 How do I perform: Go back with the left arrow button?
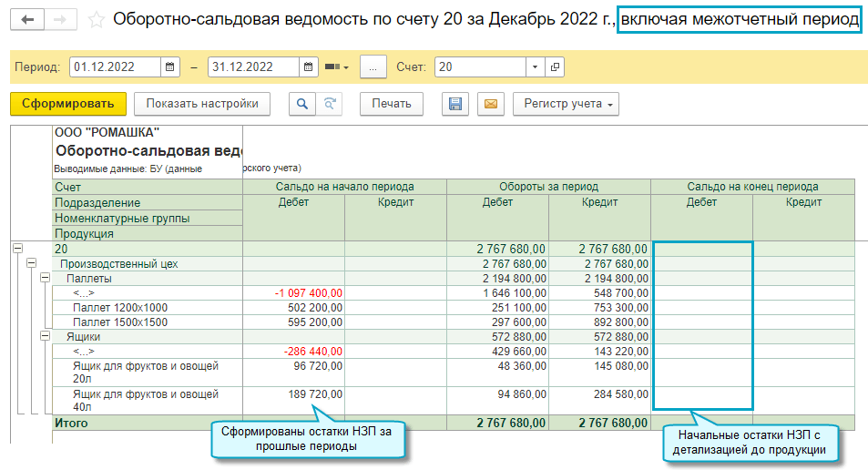pyautogui.click(x=27, y=20)
